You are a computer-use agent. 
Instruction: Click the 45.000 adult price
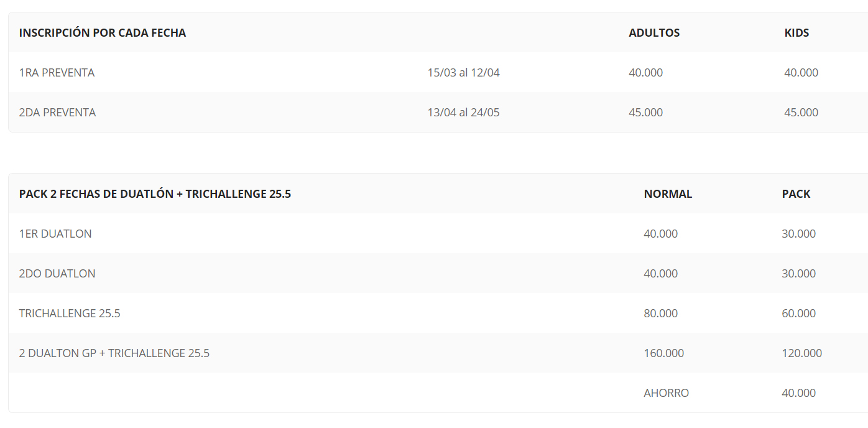(645, 113)
